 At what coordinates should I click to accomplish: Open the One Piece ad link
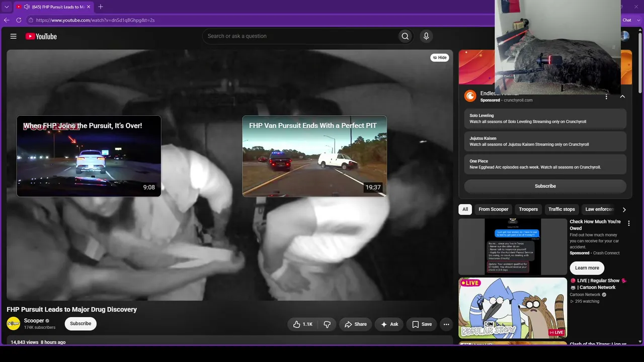coord(545,164)
